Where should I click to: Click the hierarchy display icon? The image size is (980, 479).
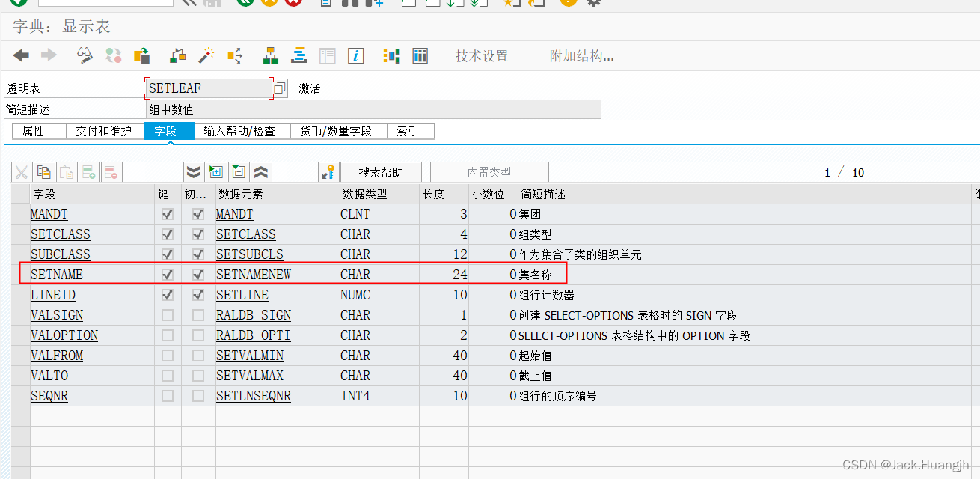(x=269, y=55)
